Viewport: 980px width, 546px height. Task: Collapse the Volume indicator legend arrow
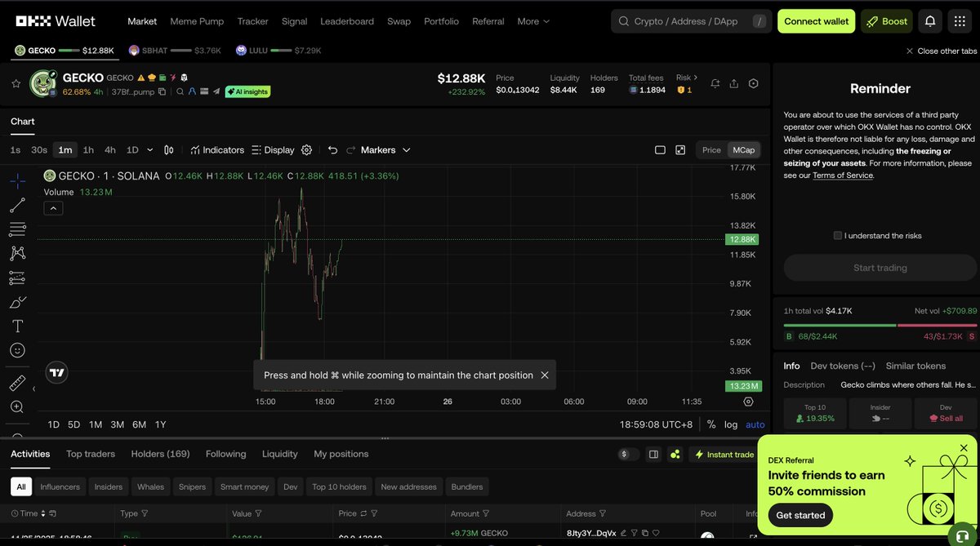pos(52,208)
